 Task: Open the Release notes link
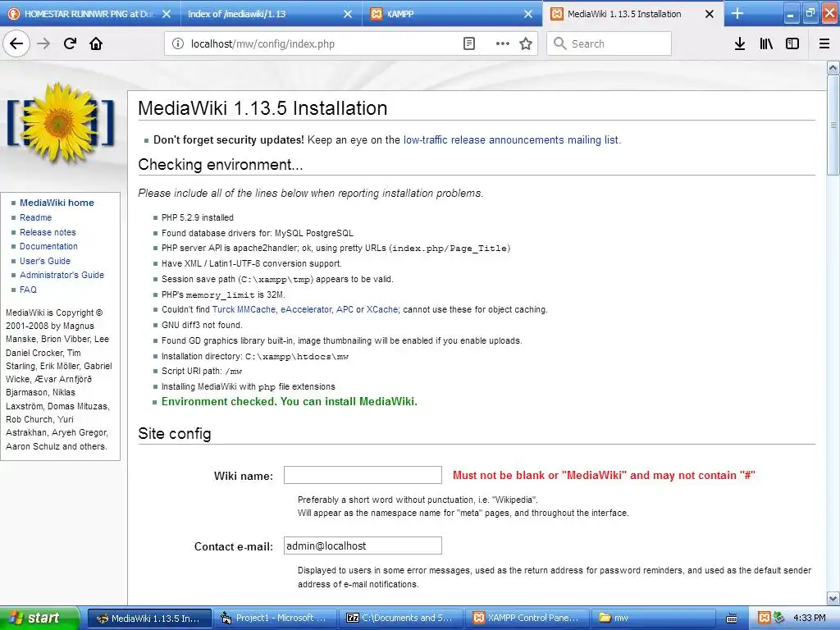[48, 232]
